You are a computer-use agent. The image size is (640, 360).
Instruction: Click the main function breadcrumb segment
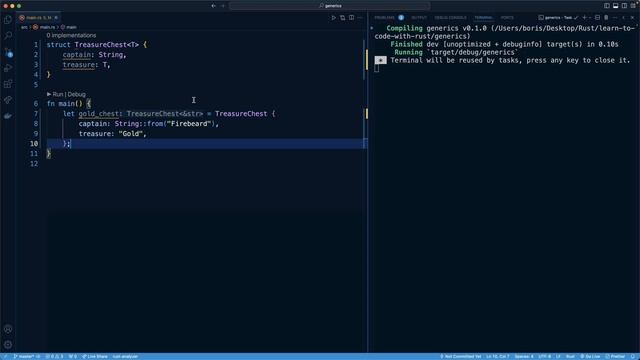69,27
